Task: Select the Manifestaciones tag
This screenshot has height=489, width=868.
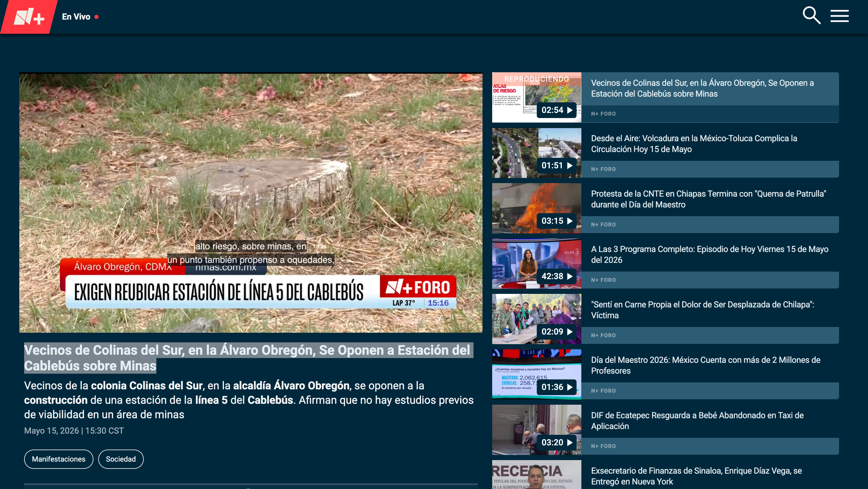Action: [x=59, y=459]
